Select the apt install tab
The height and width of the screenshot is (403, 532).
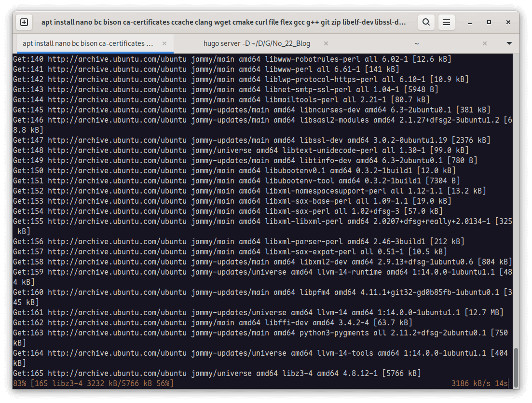click(x=88, y=43)
